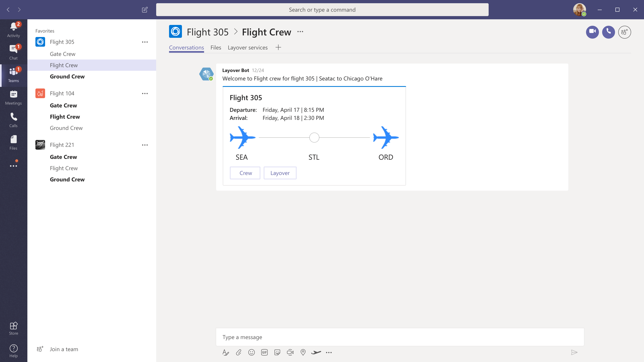Open the airplane Layover extension
The width and height of the screenshot is (644, 362).
(x=316, y=352)
